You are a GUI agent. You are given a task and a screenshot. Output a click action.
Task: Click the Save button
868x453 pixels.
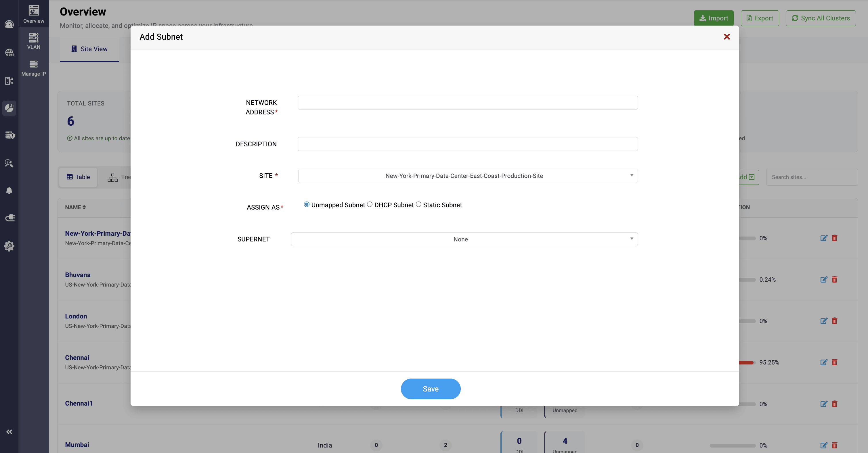(430, 389)
